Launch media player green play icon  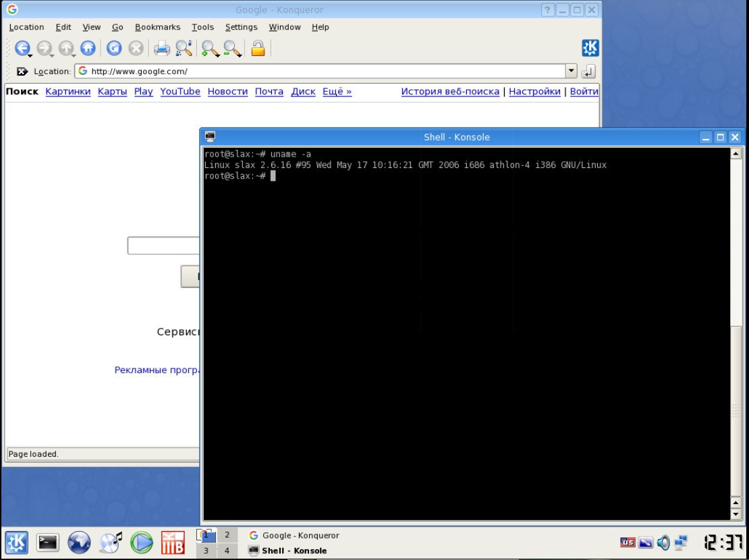(142, 543)
